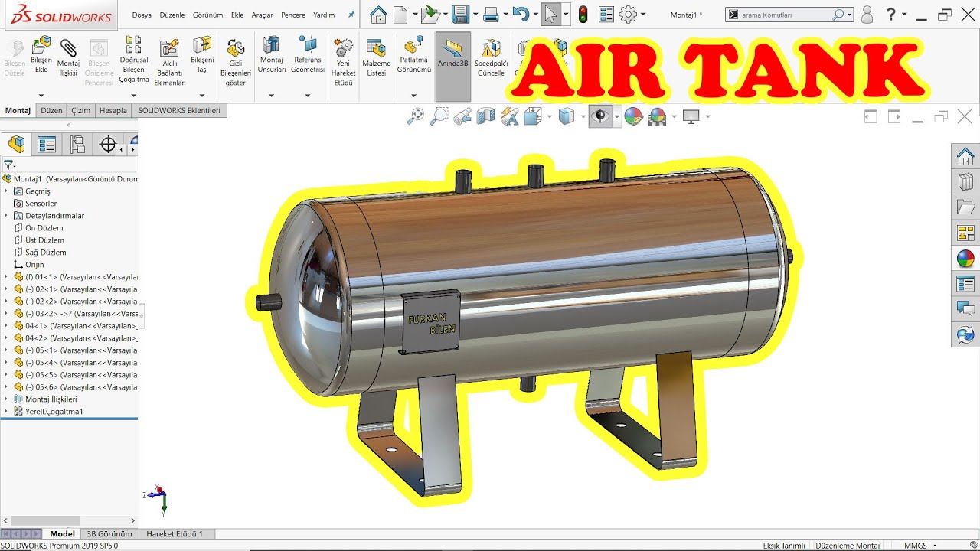This screenshot has height=551, width=980.
Task: Expand the Geçmiş tree node
Action: 6,191
